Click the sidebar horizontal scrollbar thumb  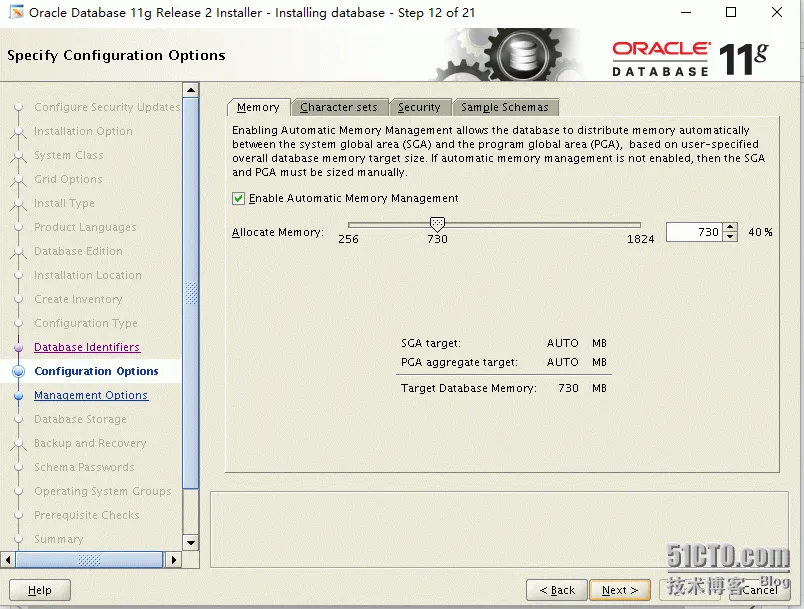(89, 560)
